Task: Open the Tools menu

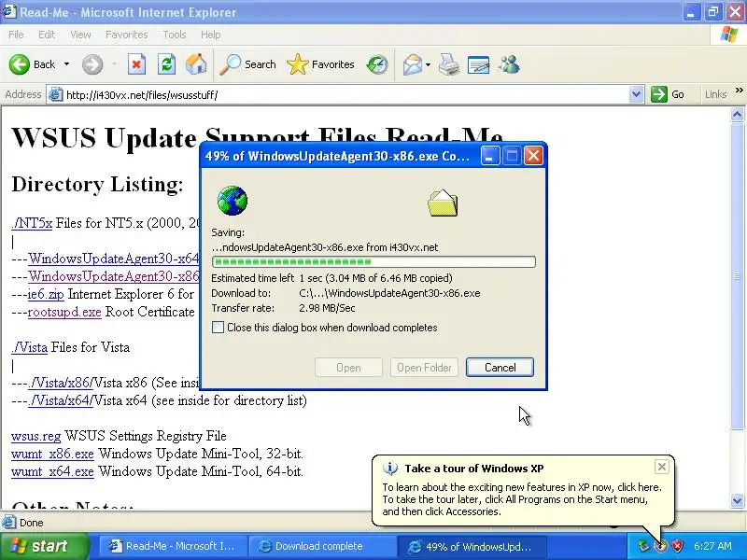Action: (175, 35)
